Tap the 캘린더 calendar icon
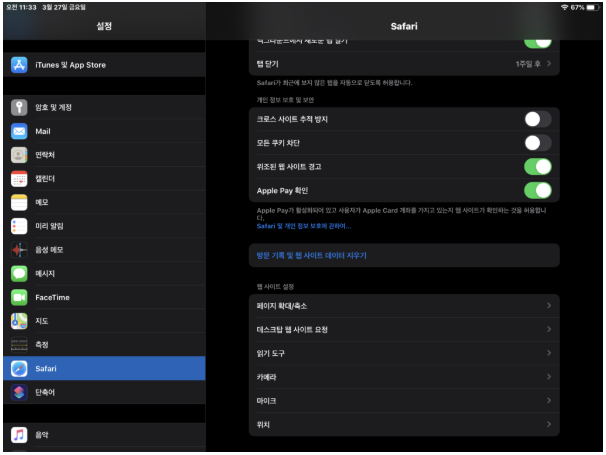Image resolution: width=606 pixels, height=455 pixels. click(x=19, y=179)
